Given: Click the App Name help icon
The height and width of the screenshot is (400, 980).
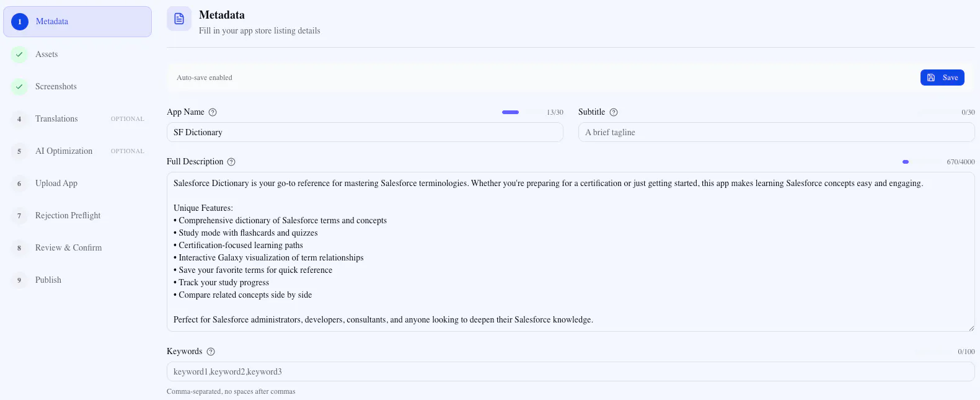Looking at the screenshot, I should 213,112.
